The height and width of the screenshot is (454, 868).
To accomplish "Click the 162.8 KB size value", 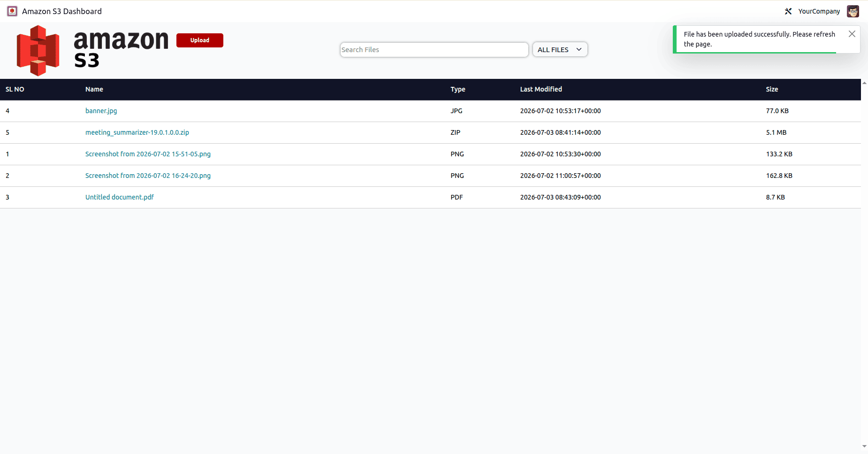I will coord(779,176).
